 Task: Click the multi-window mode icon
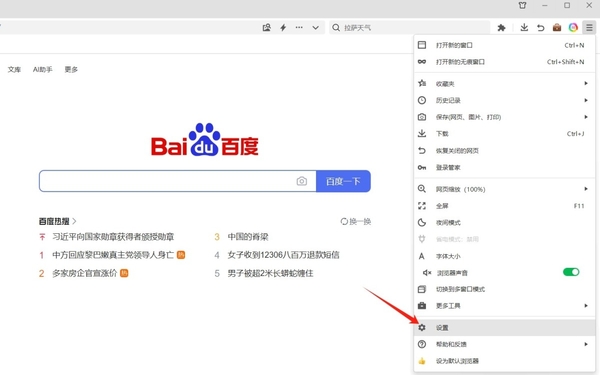tap(422, 289)
